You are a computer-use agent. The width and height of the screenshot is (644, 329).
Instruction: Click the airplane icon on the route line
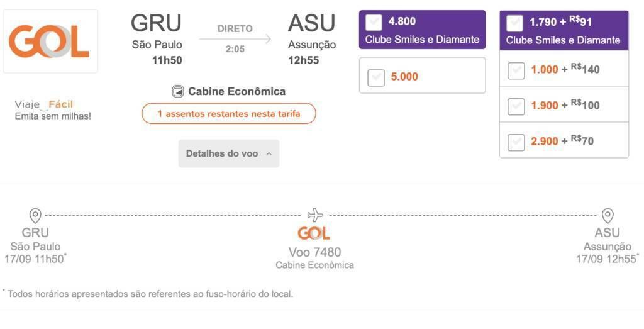[315, 215]
